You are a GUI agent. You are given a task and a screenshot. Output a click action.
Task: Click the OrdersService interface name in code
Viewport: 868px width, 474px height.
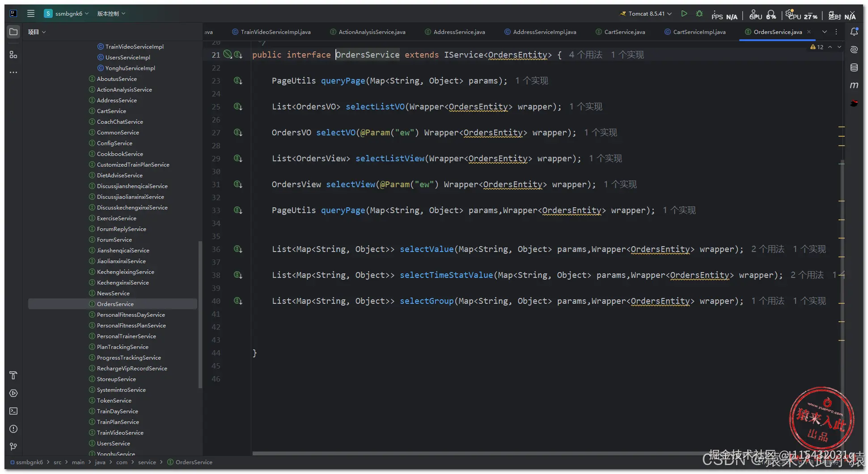[x=368, y=55]
